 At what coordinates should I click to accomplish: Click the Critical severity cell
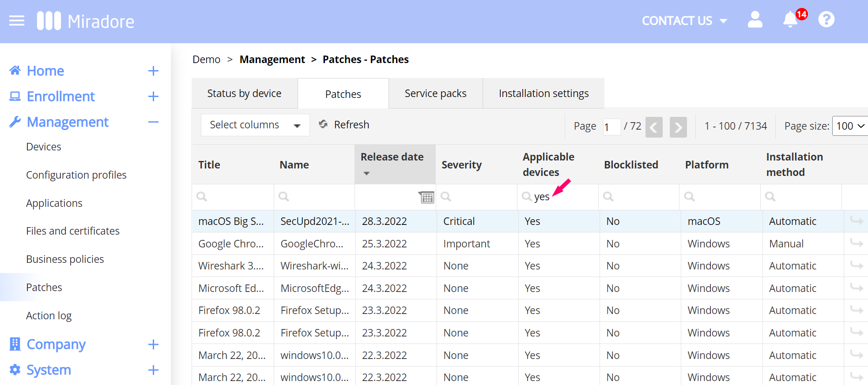click(x=459, y=221)
